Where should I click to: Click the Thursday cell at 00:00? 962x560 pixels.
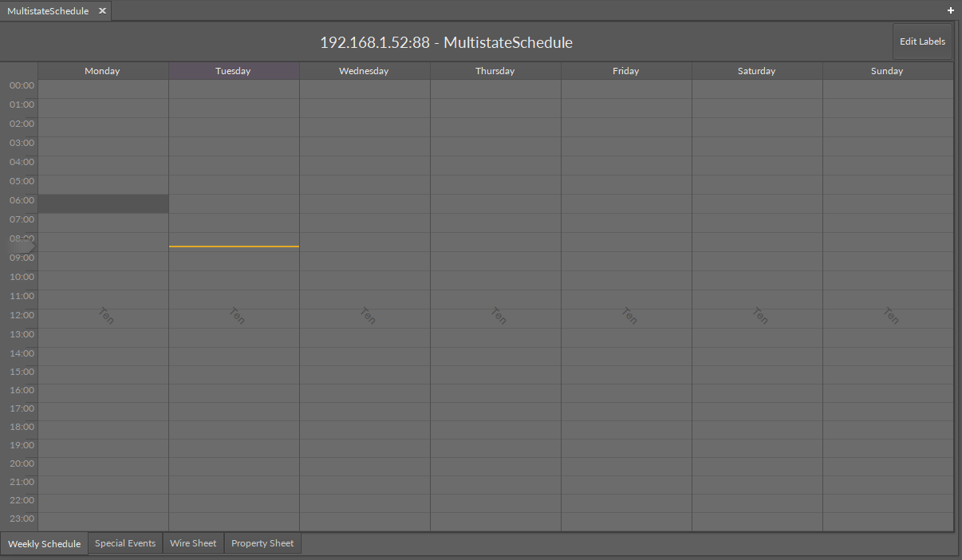tap(495, 90)
